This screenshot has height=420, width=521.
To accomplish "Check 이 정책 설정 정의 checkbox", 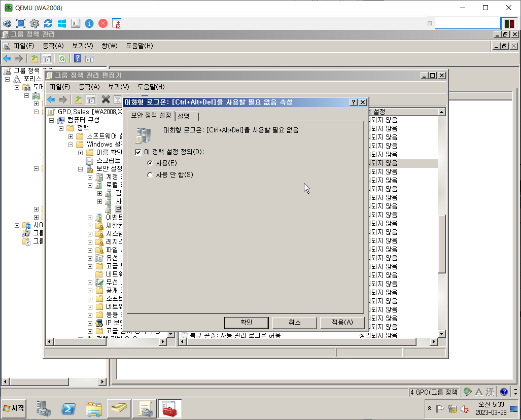I will pos(138,152).
